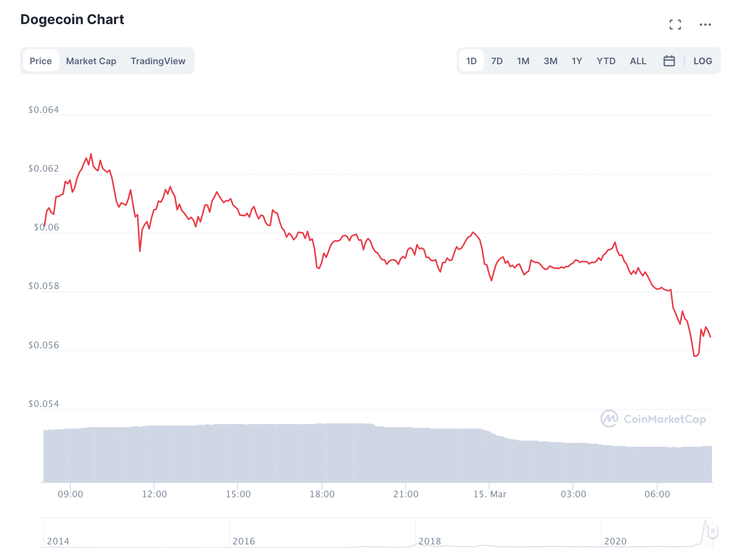Screen dimensions: 731x560
Task: Click 2016 on the navigator timeline
Action: coord(243,541)
